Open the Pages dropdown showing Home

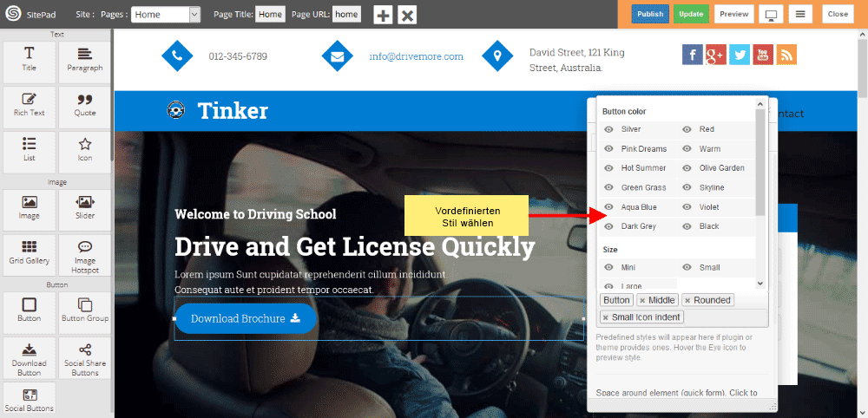coord(166,15)
